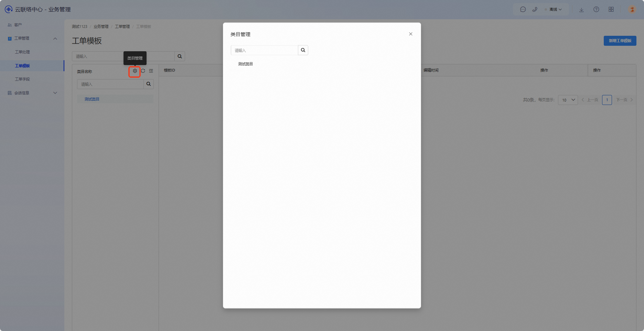
Task: Open the help question mark icon
Action: tap(596, 10)
